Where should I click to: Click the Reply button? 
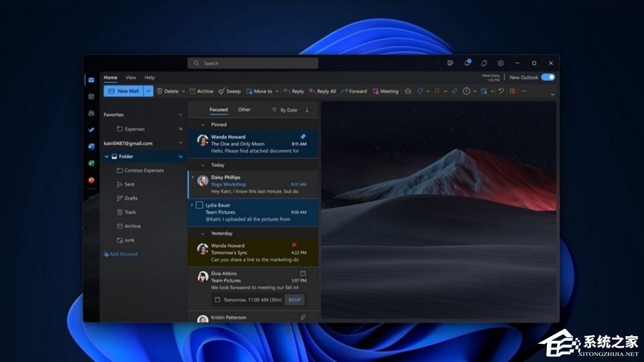point(294,91)
